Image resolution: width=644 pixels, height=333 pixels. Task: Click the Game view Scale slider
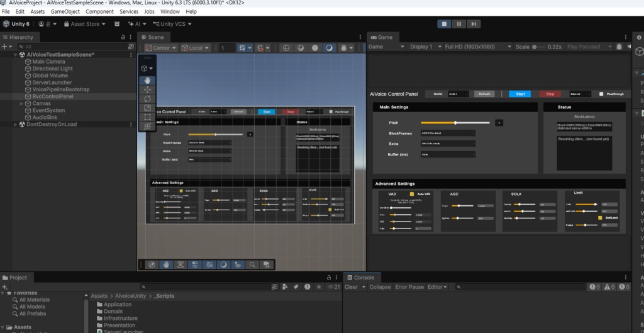coord(539,47)
